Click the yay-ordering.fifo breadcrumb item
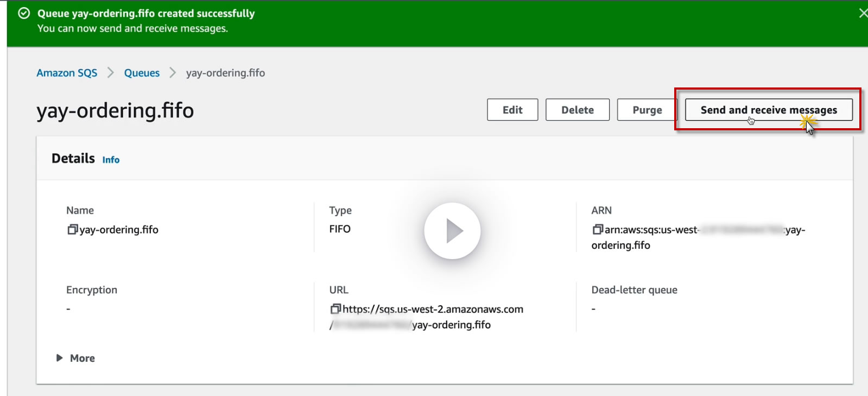 point(225,73)
